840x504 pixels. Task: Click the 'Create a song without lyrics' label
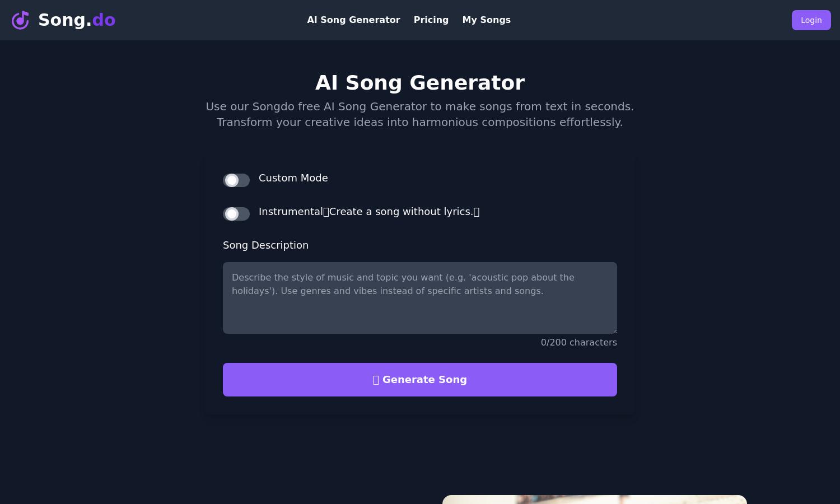[x=401, y=212]
